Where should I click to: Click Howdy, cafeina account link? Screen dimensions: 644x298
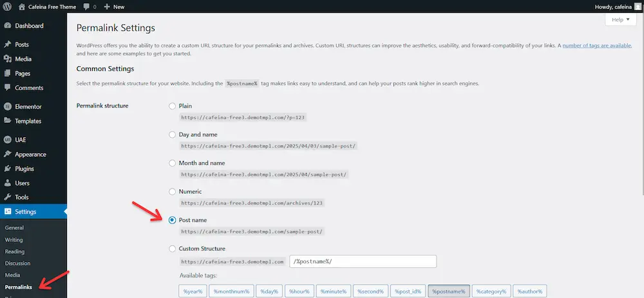(613, 6)
